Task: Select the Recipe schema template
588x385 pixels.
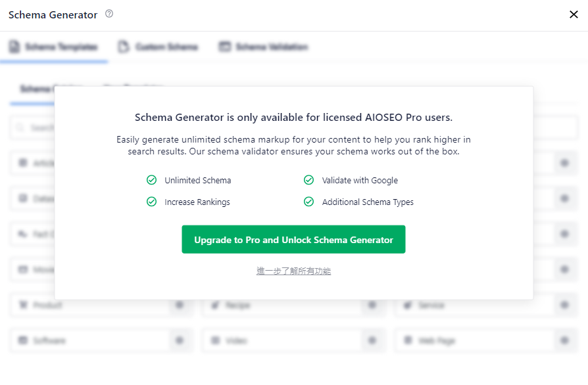Action: coord(282,305)
